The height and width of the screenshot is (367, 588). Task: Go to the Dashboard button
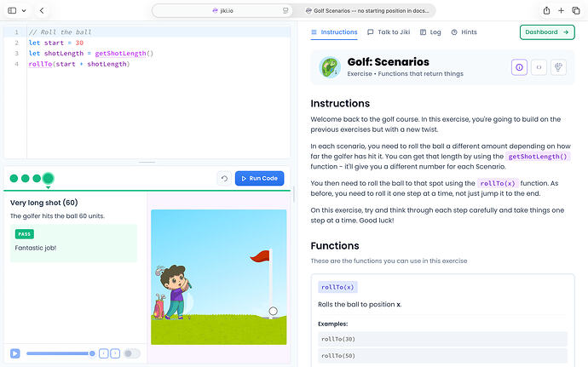pos(547,32)
